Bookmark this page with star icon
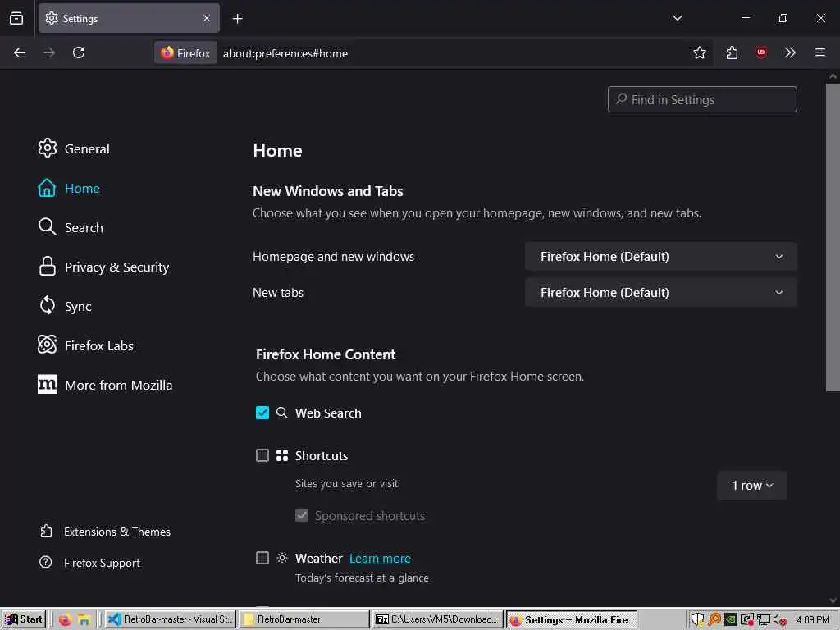Screen dimensions: 840x630 (x=700, y=52)
